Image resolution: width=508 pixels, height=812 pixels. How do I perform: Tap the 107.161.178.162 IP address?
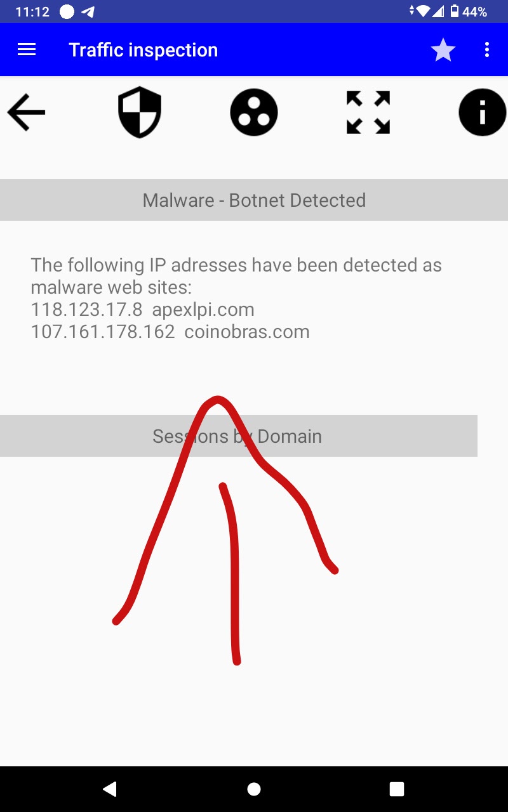(103, 332)
